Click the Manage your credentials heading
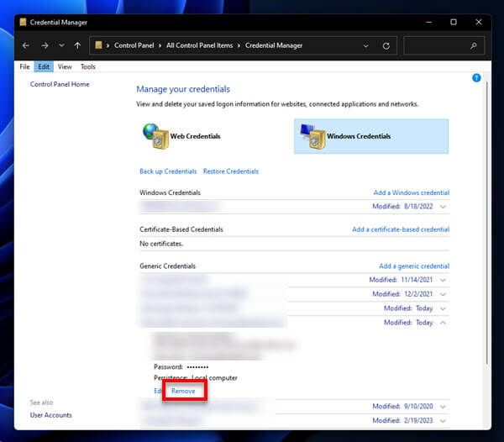The width and height of the screenshot is (504, 442). coord(183,89)
